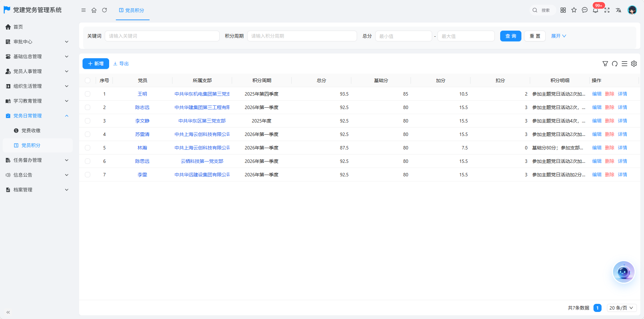The height and width of the screenshot is (319, 644).
Task: Open the chat messages icon
Action: coord(585,10)
